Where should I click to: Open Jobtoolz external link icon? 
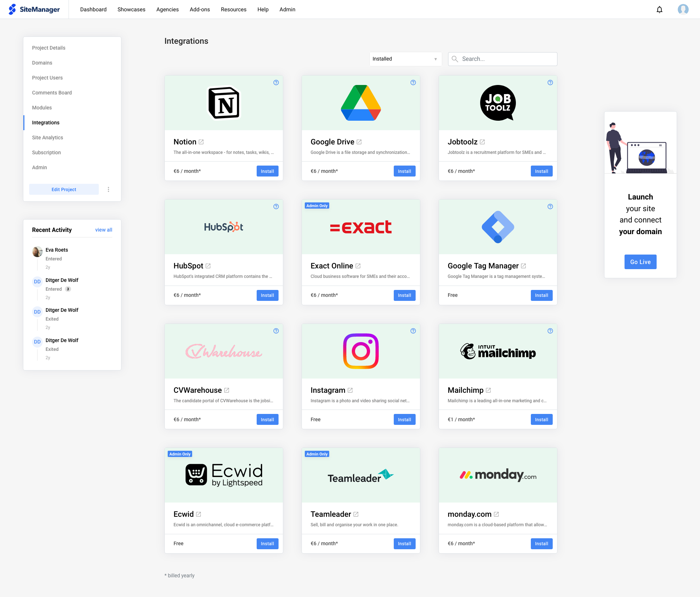(482, 142)
